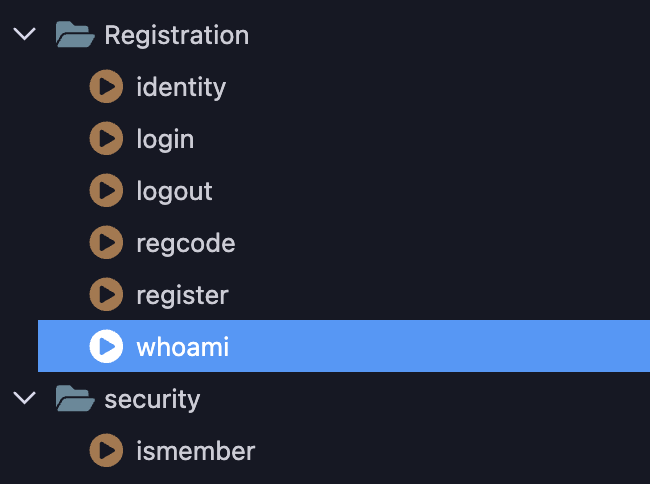This screenshot has width=650, height=484.
Task: Select the identity item
Action: tap(181, 87)
